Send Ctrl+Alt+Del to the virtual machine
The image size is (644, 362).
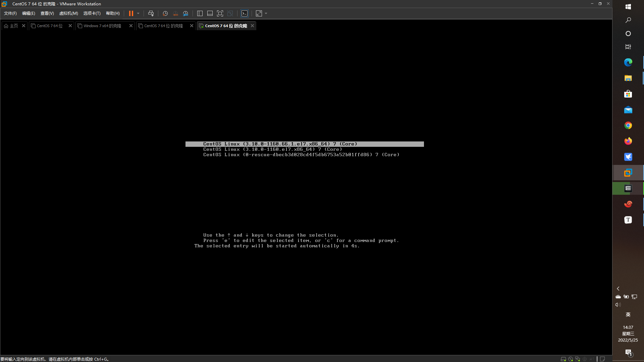tap(151, 13)
